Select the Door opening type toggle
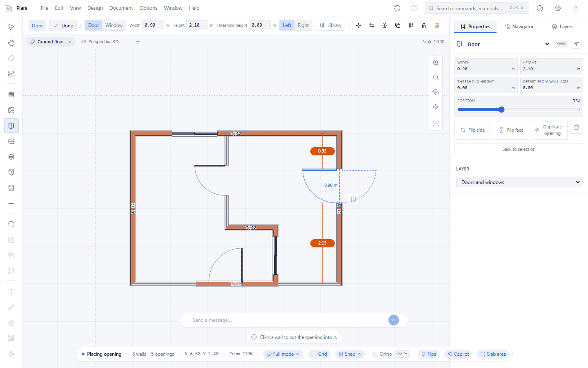588x368 pixels. [x=94, y=25]
